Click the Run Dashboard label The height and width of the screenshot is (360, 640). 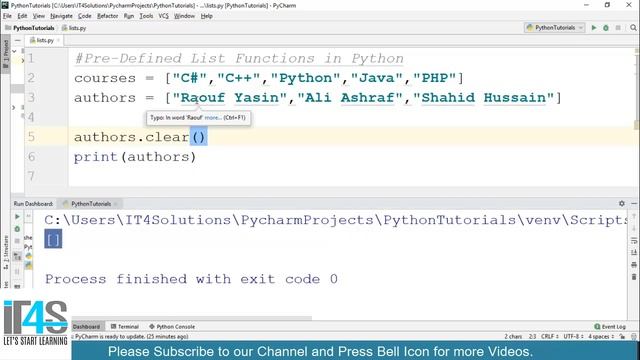coord(33,204)
